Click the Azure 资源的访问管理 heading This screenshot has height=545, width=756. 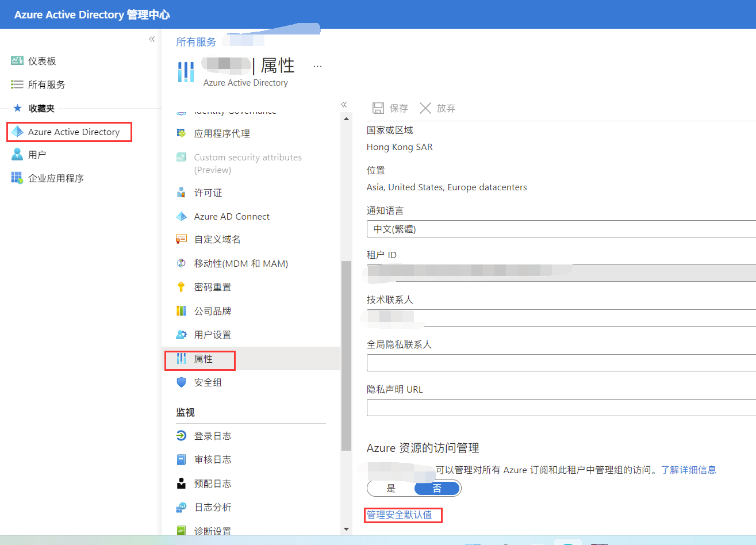coord(423,448)
